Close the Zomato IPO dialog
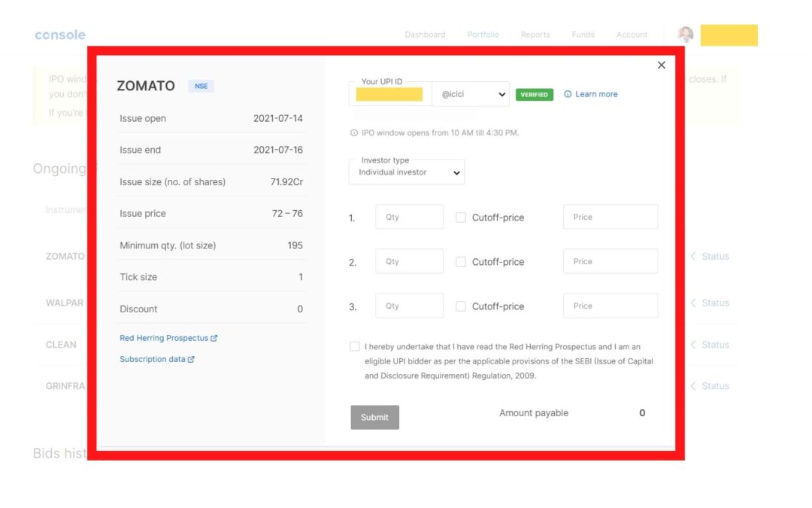The image size is (812, 508). (x=662, y=65)
